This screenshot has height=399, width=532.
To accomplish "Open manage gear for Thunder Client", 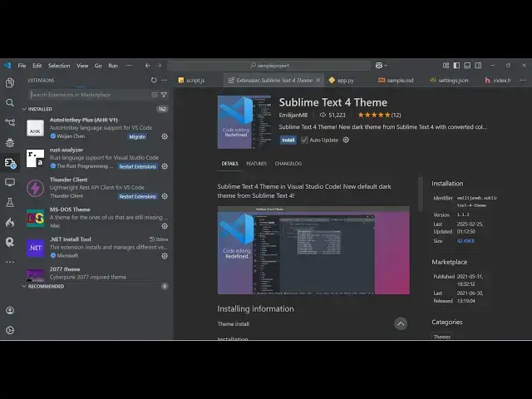I will [165, 196].
